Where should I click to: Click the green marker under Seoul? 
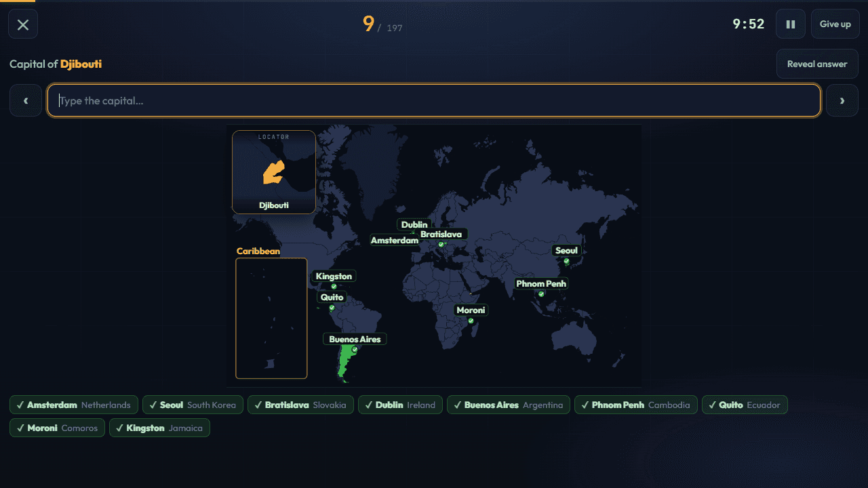click(x=566, y=261)
